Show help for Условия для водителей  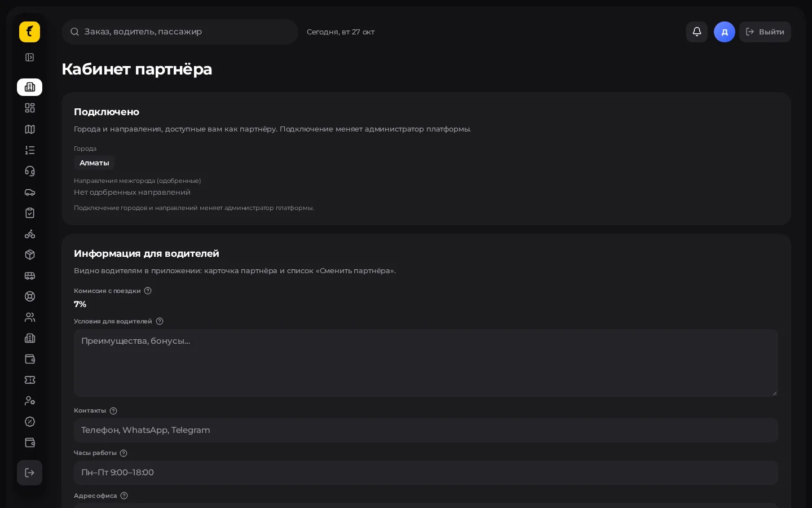coord(160,321)
